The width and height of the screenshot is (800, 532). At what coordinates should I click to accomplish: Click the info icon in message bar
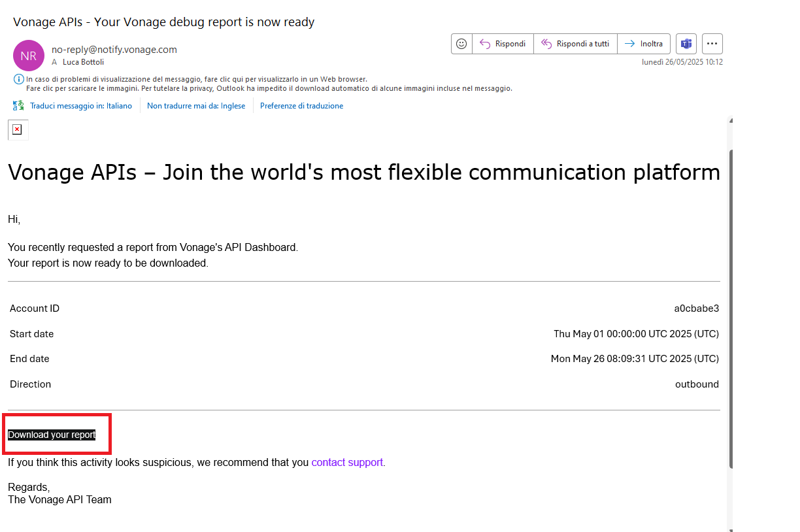(18, 79)
